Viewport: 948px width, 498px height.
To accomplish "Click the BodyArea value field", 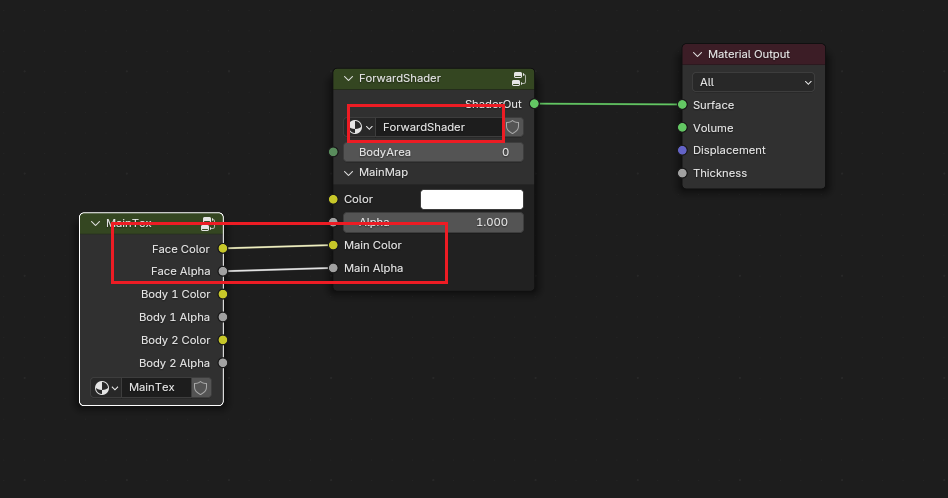I will coord(433,152).
